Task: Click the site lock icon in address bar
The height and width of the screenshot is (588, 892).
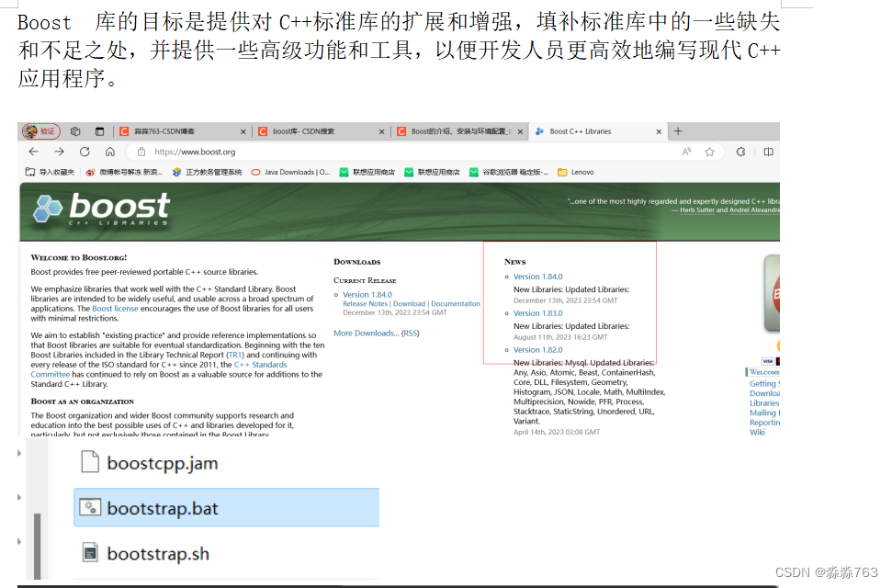Action: (x=141, y=153)
